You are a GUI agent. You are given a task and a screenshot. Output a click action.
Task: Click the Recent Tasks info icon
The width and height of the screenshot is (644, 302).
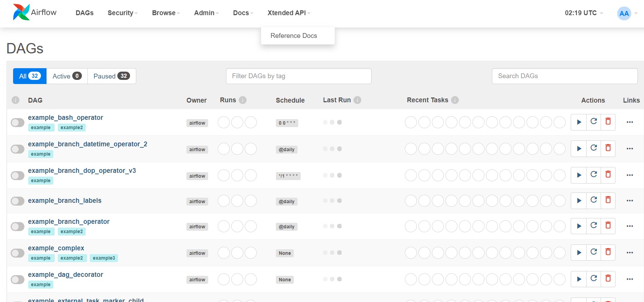point(455,100)
